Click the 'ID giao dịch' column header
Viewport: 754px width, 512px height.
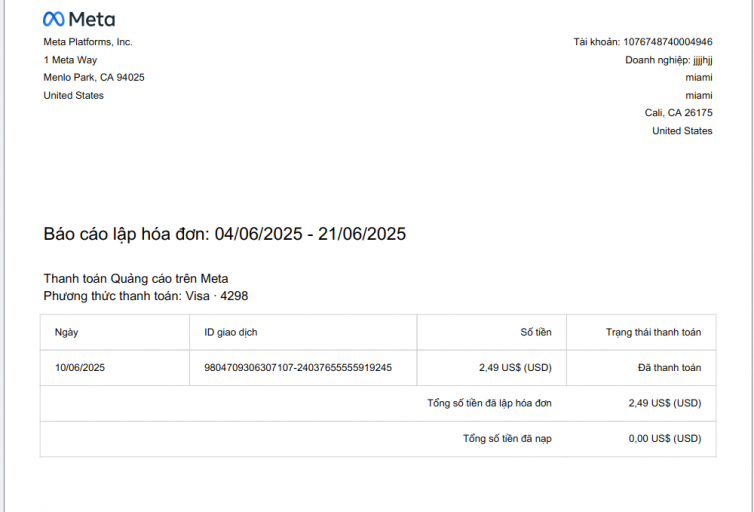click(231, 332)
